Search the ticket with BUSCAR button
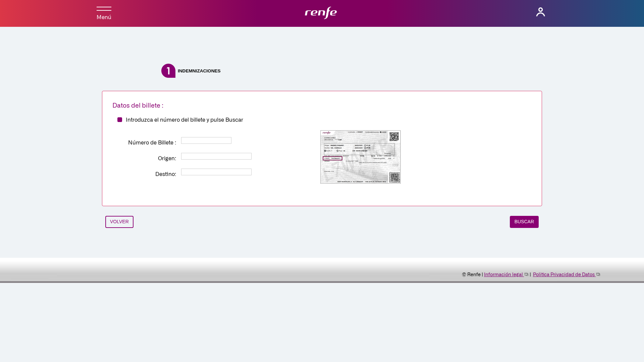 524,222
